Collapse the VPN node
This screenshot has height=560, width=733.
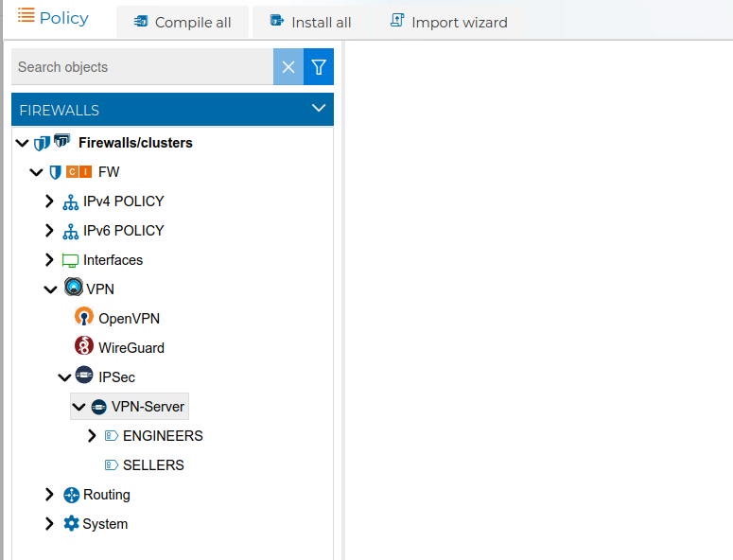click(x=50, y=289)
